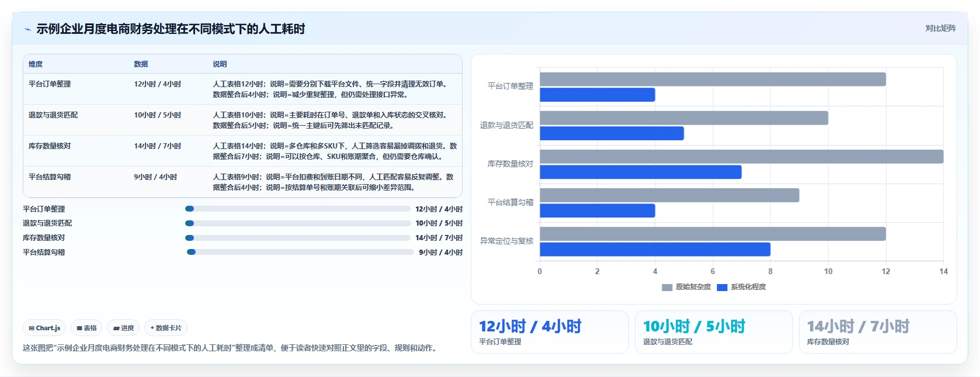This screenshot has width=980, height=377.
Task: Open the 12小时 / 4小时 data card
Action: [550, 332]
